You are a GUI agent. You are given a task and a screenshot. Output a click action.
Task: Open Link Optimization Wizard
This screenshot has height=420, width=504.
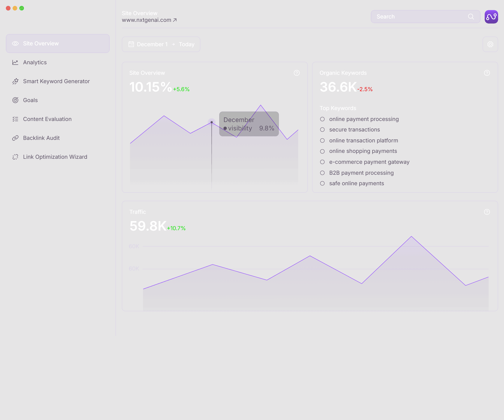(55, 157)
